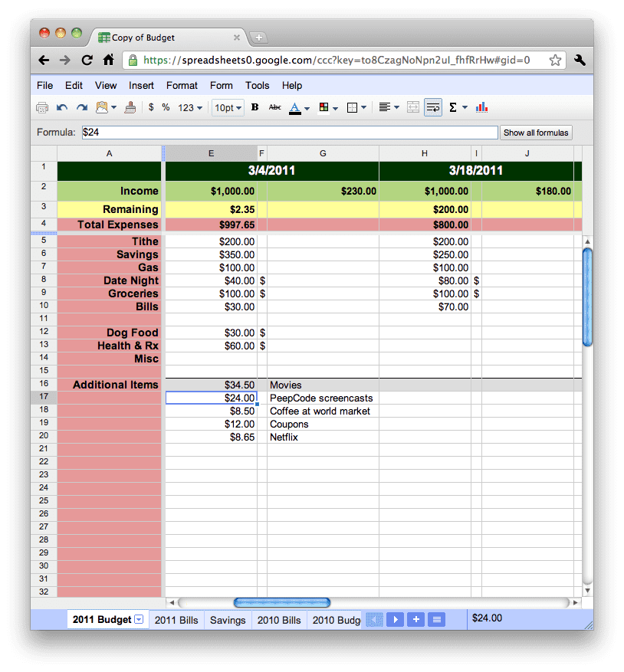
Task: Select the PeepCode screencasts cell
Action: point(323,398)
